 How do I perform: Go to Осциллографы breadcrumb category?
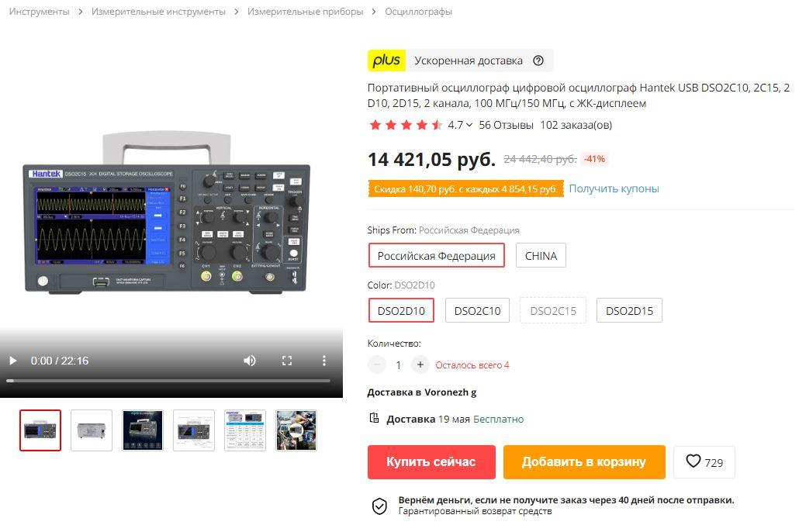[x=418, y=11]
